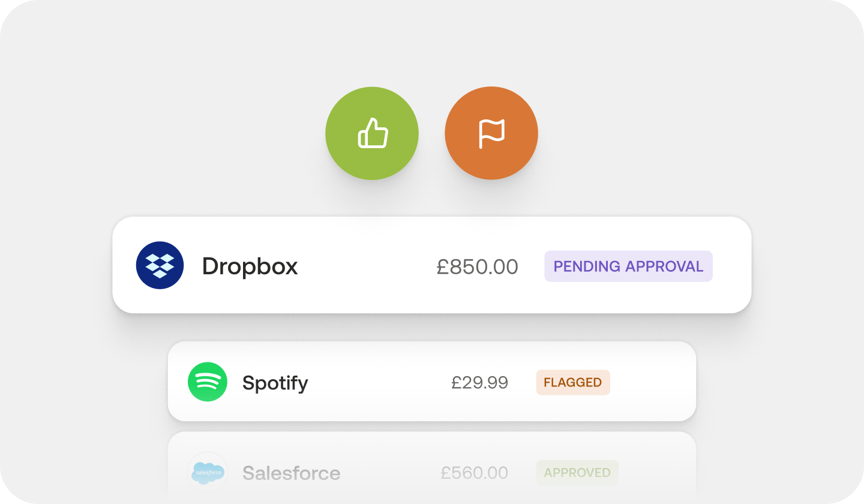Click the Flagged status badge

(x=572, y=382)
